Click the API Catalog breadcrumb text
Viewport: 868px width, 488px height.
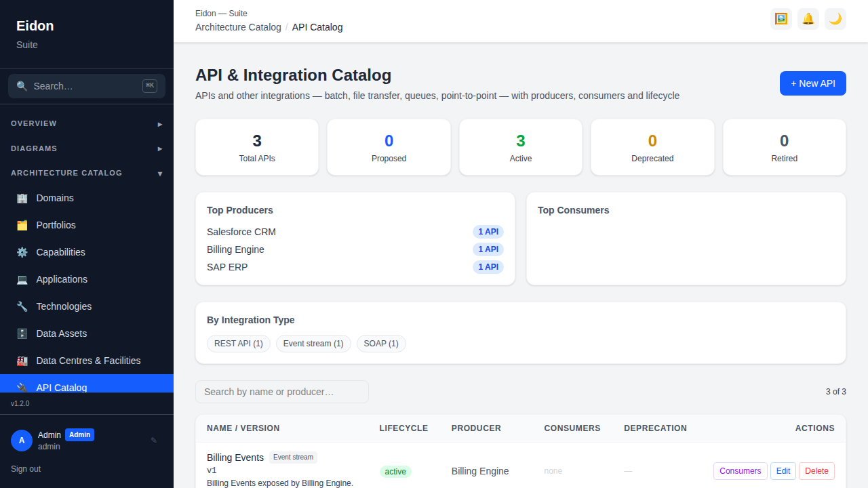tap(317, 27)
